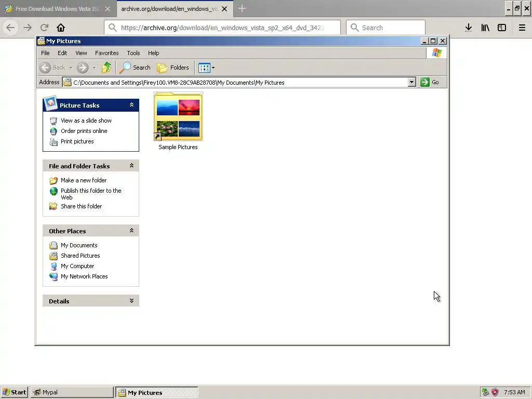Click Publish this folder to the Web
The image size is (532, 399).
click(x=91, y=194)
